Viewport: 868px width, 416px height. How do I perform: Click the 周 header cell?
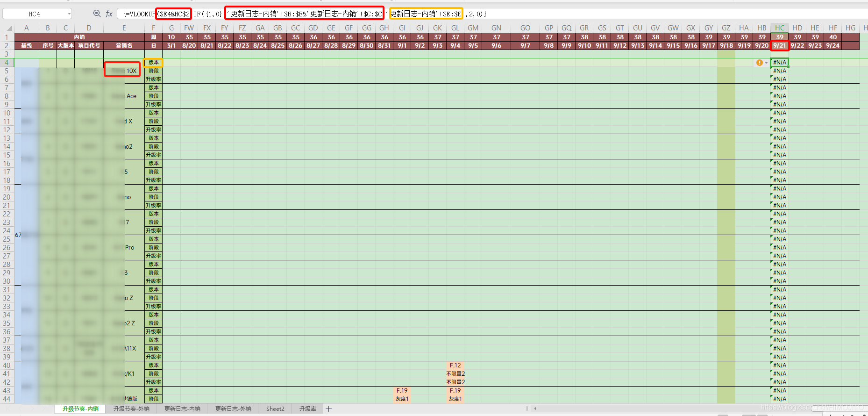(154, 37)
